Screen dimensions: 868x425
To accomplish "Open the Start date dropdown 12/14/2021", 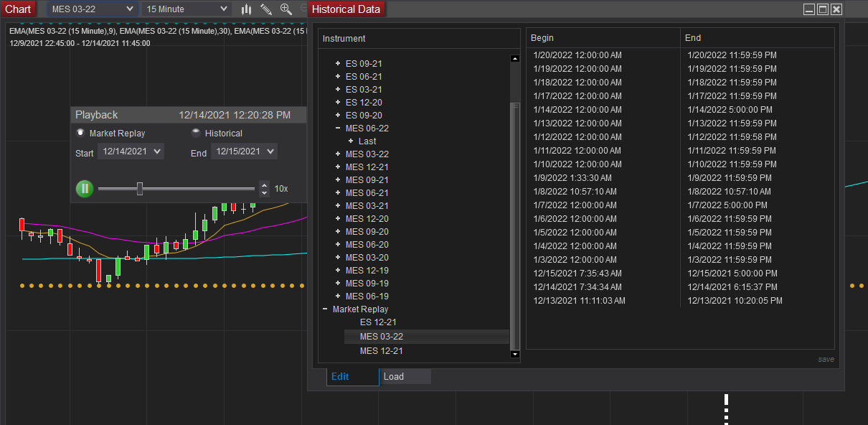I will (131, 151).
